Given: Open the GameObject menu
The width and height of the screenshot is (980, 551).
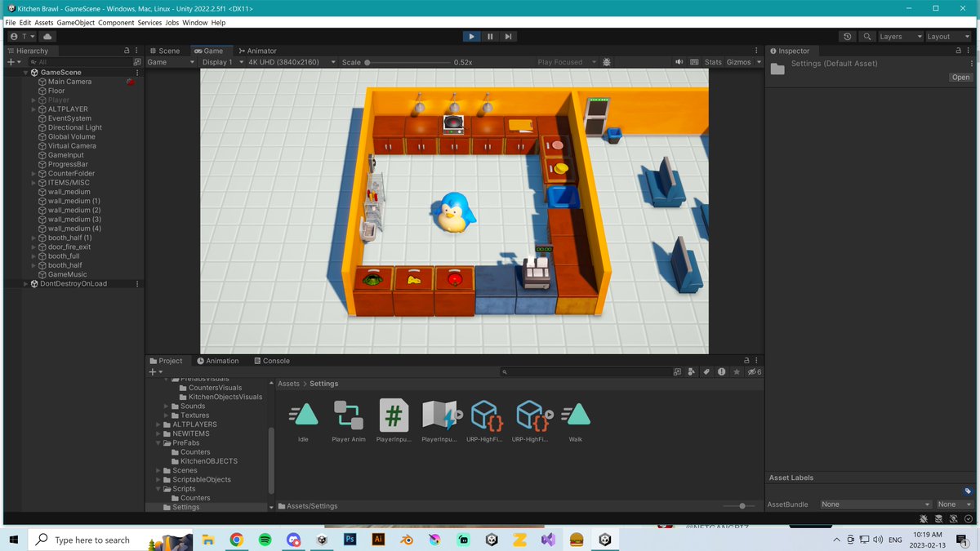Looking at the screenshot, I should [74, 23].
